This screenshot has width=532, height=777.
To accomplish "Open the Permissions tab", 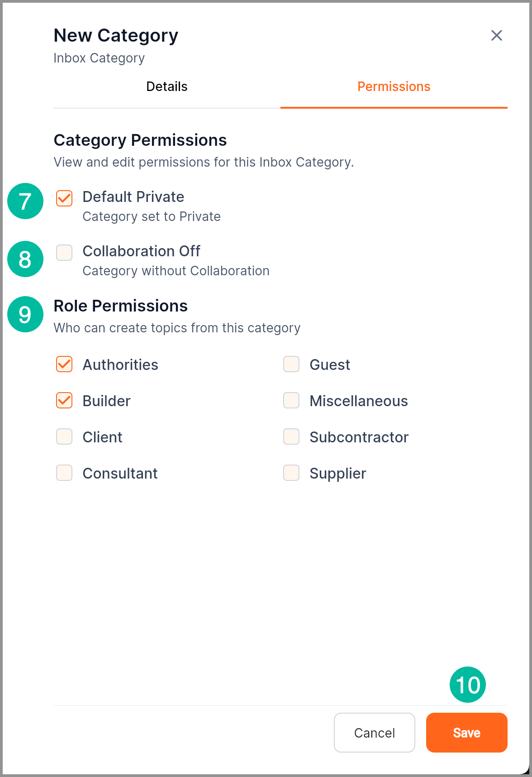I will point(394,86).
